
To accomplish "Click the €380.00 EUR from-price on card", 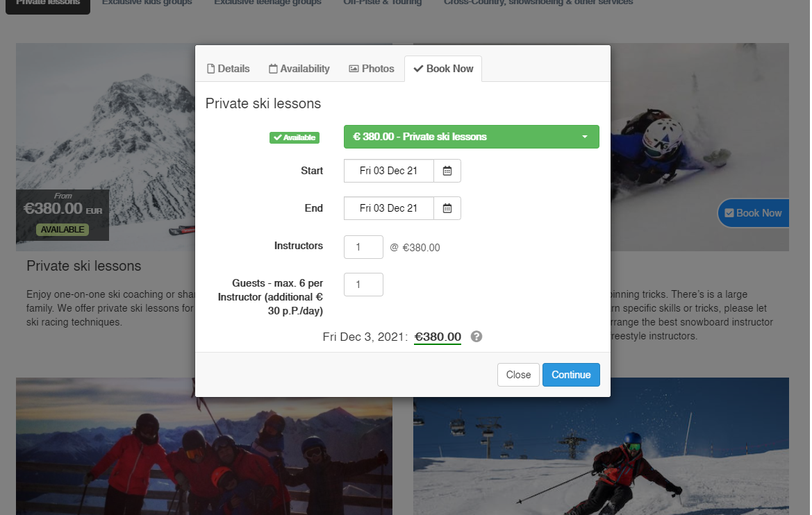I will (x=63, y=209).
